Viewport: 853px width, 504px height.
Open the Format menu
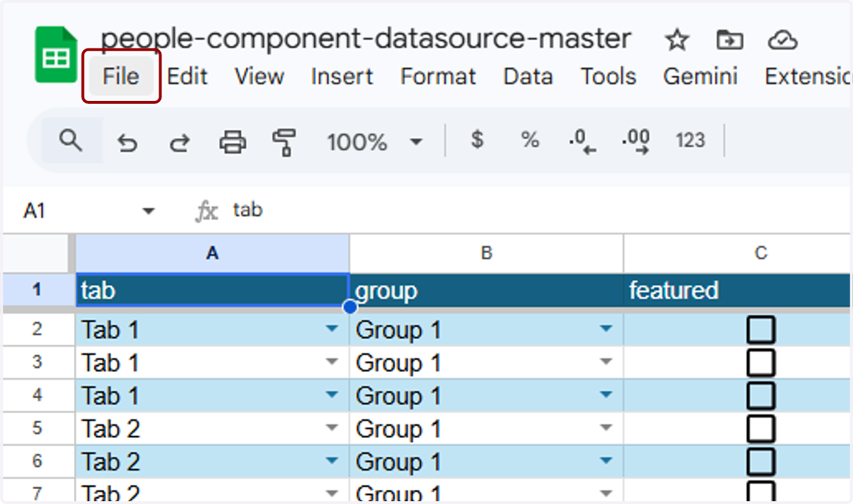coord(439,76)
